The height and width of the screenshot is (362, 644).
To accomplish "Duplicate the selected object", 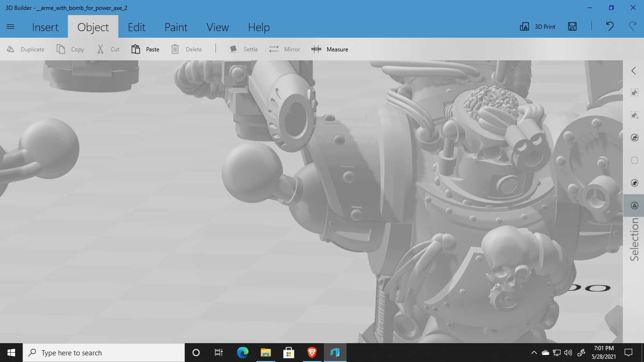I will tap(25, 49).
